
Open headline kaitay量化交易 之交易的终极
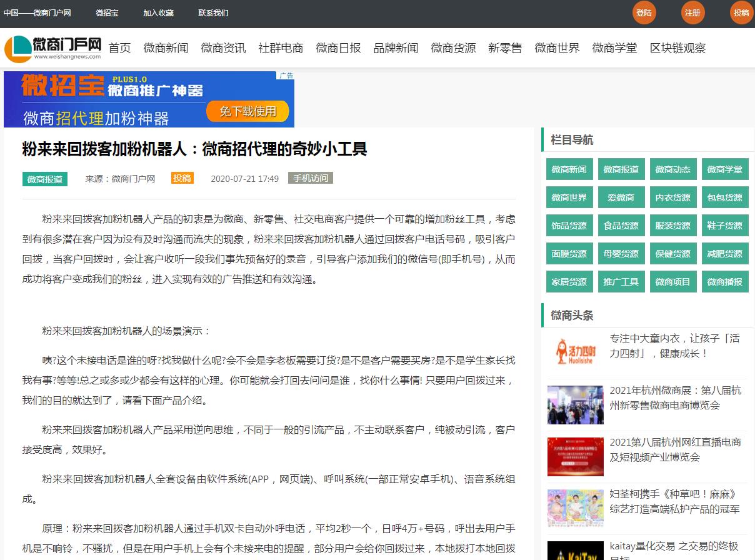click(674, 550)
